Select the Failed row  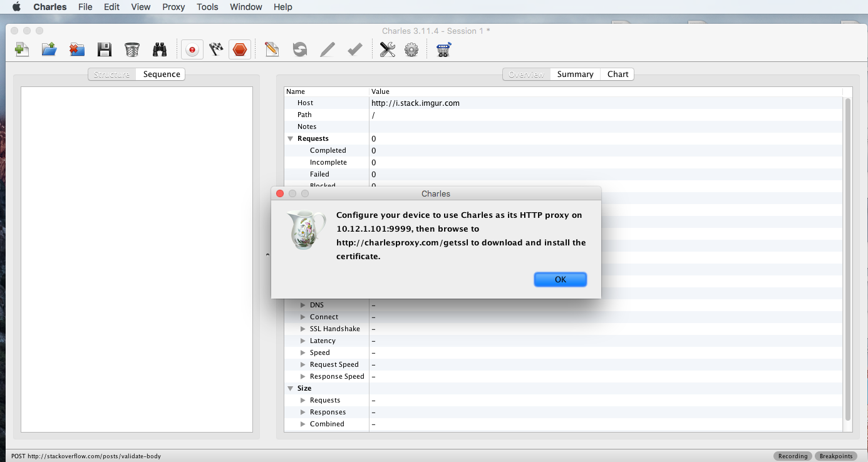(x=564, y=174)
